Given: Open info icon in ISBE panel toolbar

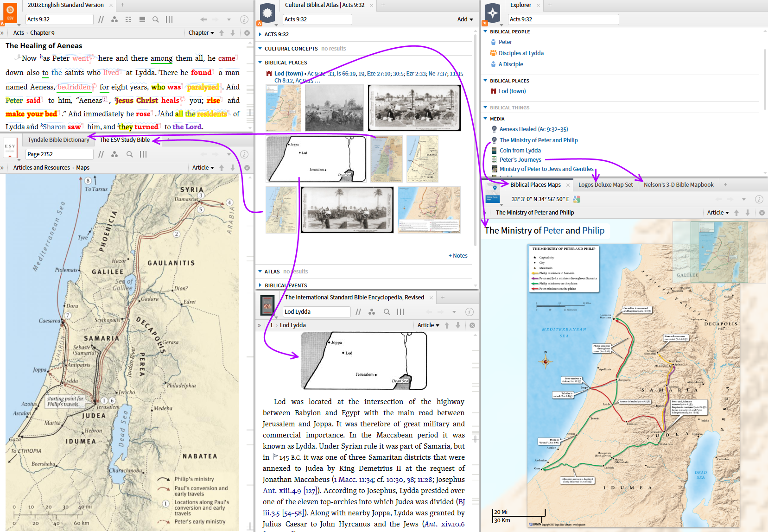Looking at the screenshot, I should coord(469,312).
